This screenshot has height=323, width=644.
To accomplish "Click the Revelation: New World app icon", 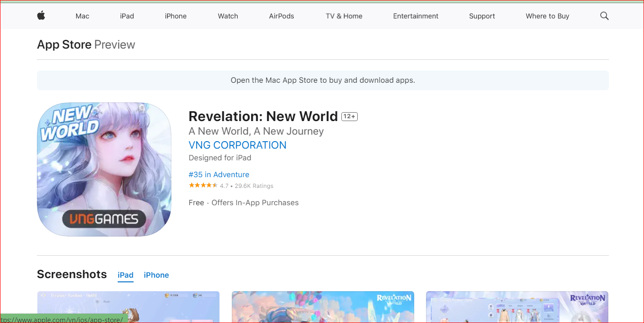I will coord(104,169).
